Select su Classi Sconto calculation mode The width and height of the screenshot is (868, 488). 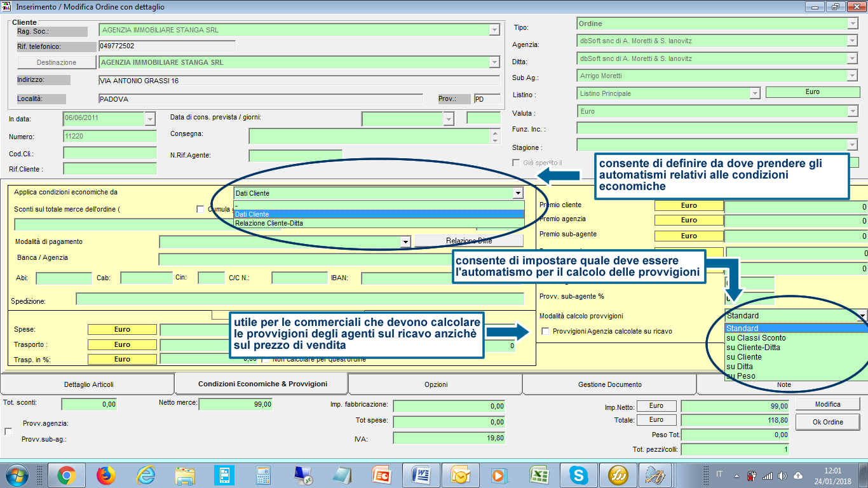click(796, 338)
